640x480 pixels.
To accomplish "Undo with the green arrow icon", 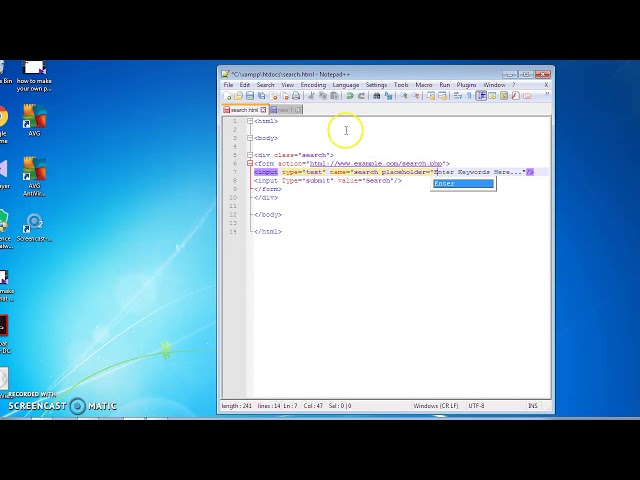I will coord(350,96).
